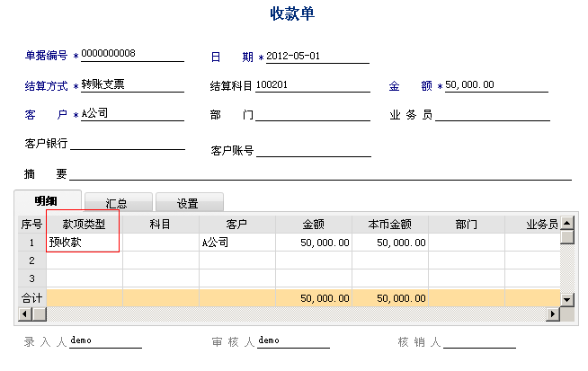Click the 合计 本币金额 total 50,000.00
This screenshot has height=371, width=588.
click(390, 298)
